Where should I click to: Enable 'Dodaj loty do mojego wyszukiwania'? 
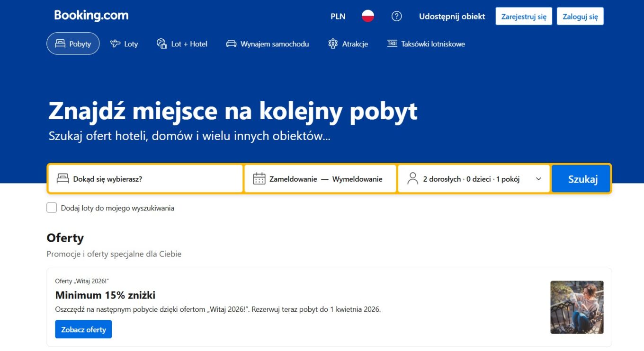pyautogui.click(x=51, y=207)
